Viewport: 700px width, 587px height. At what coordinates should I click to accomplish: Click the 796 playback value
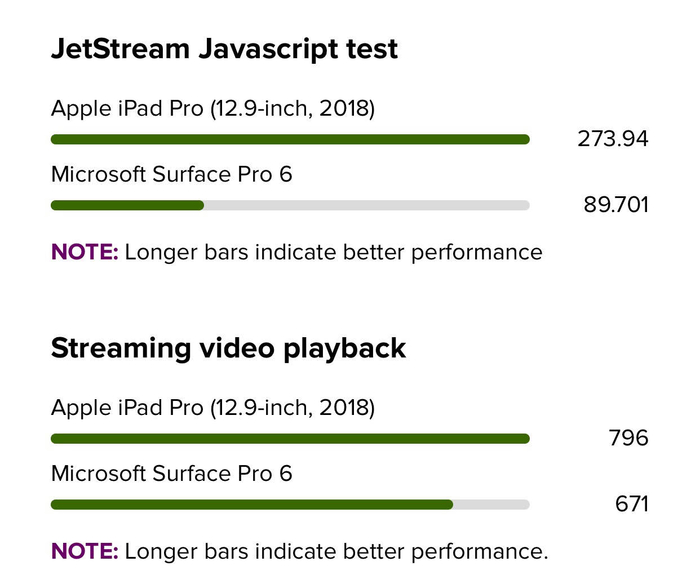click(628, 438)
